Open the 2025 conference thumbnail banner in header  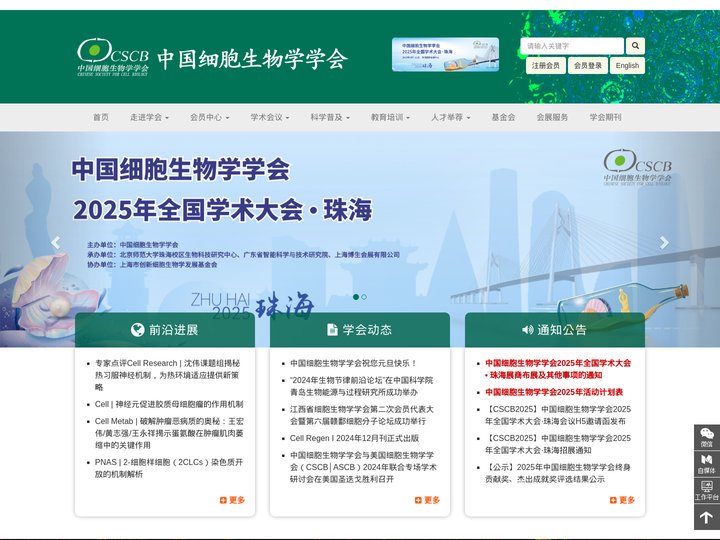pyautogui.click(x=445, y=55)
